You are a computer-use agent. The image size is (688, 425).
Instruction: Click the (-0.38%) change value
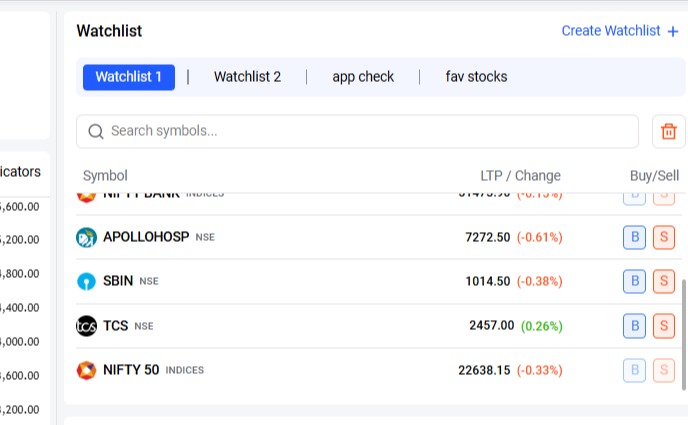pyautogui.click(x=539, y=282)
